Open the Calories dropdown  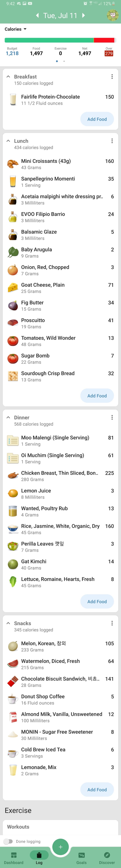point(16,29)
